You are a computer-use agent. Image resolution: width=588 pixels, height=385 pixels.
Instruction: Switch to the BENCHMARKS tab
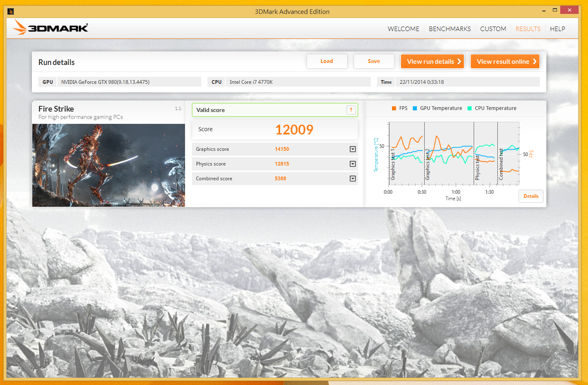[450, 29]
